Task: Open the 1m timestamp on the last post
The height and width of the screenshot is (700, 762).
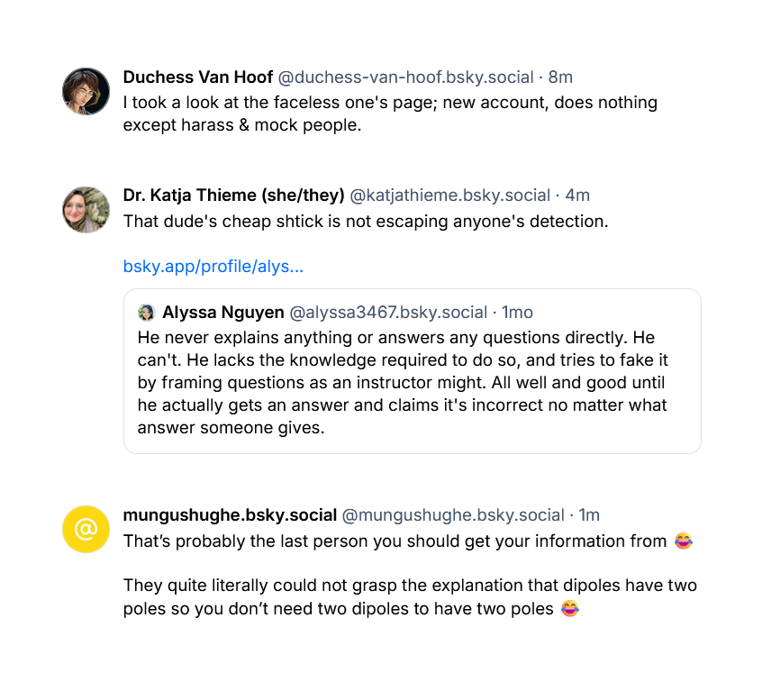Action: pos(589,515)
